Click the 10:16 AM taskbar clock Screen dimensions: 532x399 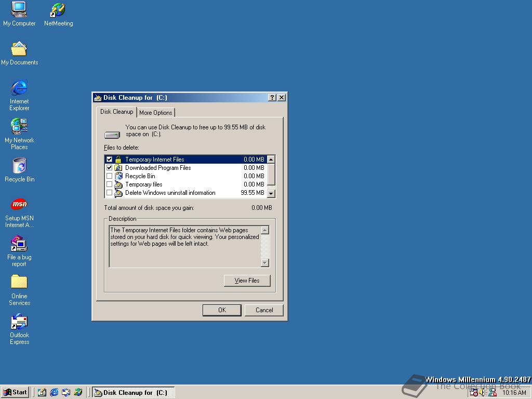514,393
